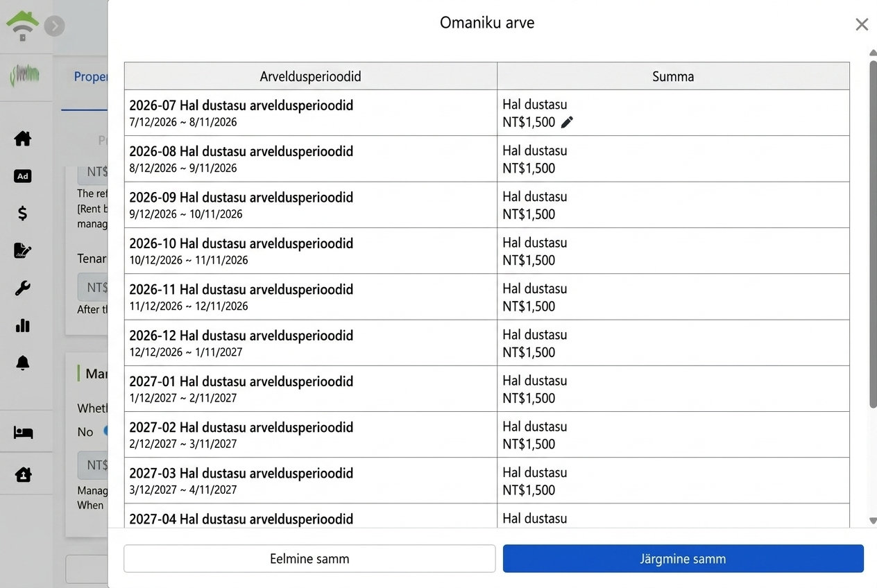Click scrollbar up arrow in dialog

point(873,53)
